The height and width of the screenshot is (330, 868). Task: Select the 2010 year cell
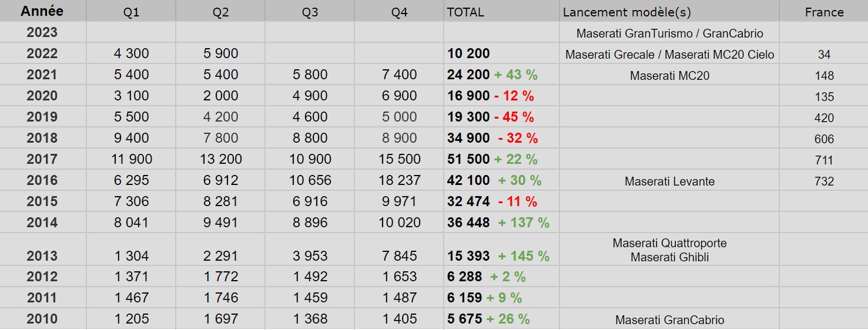click(42, 319)
